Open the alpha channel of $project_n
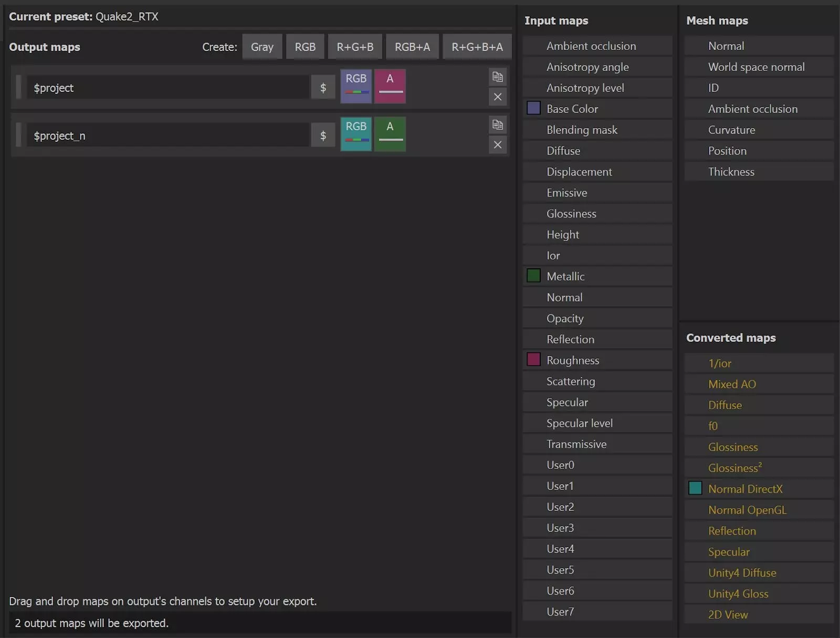The height and width of the screenshot is (638, 840). pyautogui.click(x=390, y=134)
